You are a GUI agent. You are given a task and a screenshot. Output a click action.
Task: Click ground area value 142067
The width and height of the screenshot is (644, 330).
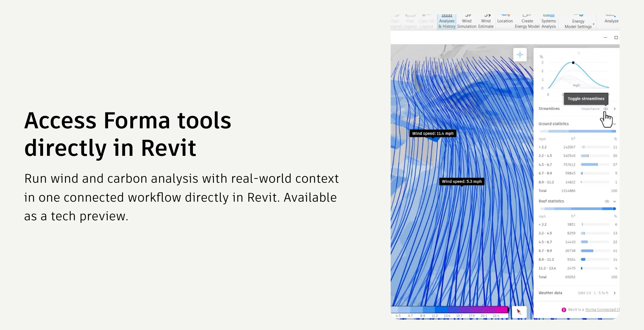coord(569,147)
